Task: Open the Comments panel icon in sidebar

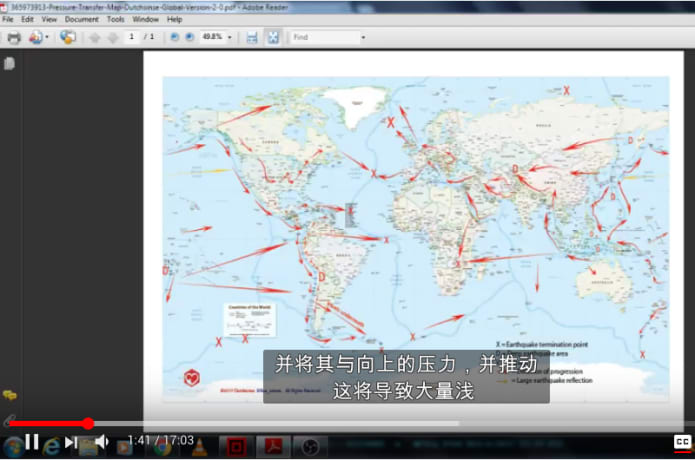Action: (x=10, y=395)
